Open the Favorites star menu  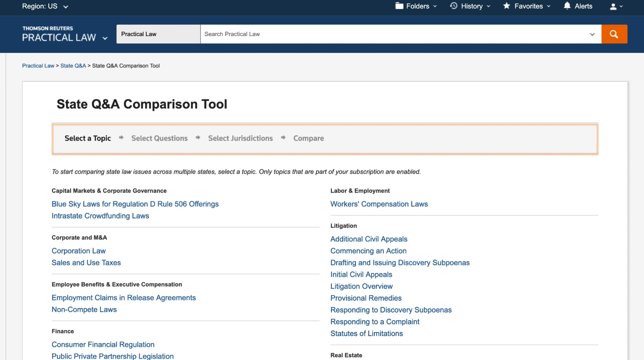527,6
